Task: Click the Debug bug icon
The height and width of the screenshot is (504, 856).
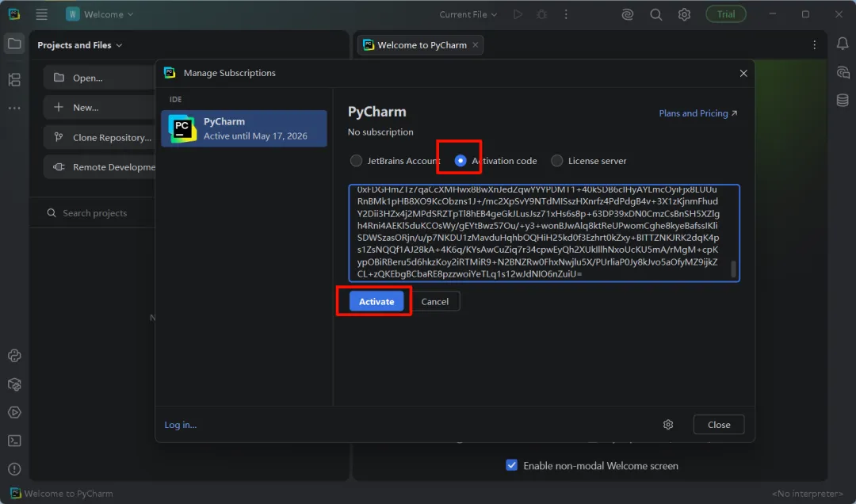Action: pyautogui.click(x=541, y=14)
